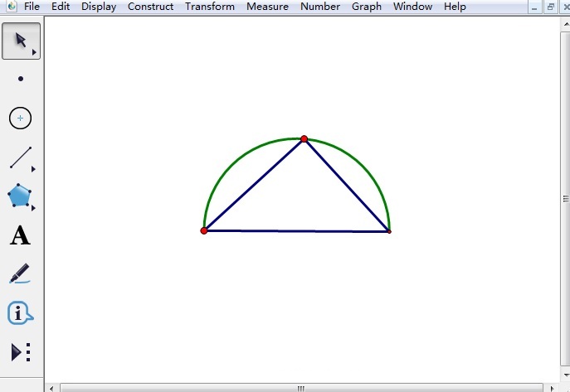This screenshot has width=570, height=392.
Task: Click the vertical scrollbar up arrow
Action: tap(565, 25)
